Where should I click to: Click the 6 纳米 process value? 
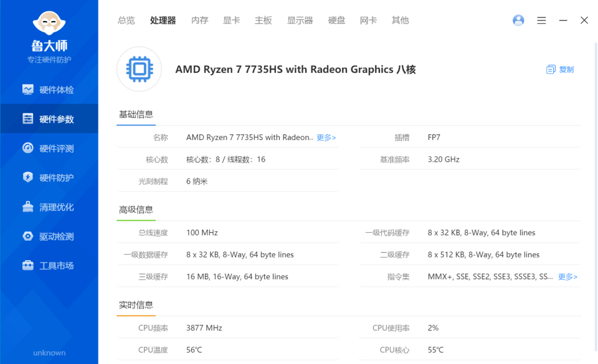tap(197, 182)
